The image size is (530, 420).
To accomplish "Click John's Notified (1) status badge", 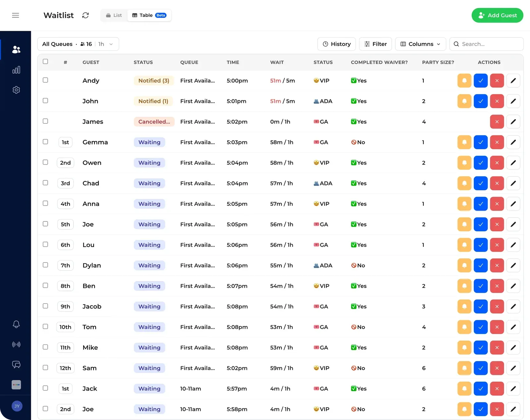I will coord(153,101).
